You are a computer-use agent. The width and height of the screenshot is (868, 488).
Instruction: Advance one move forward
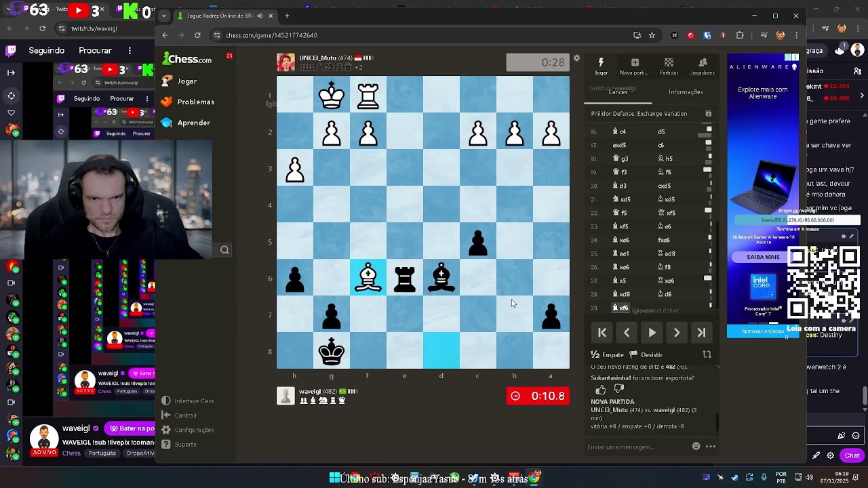pyautogui.click(x=676, y=333)
